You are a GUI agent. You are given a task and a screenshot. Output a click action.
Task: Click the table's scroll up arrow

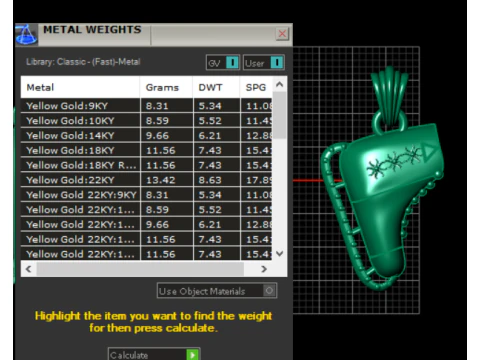coord(280,84)
